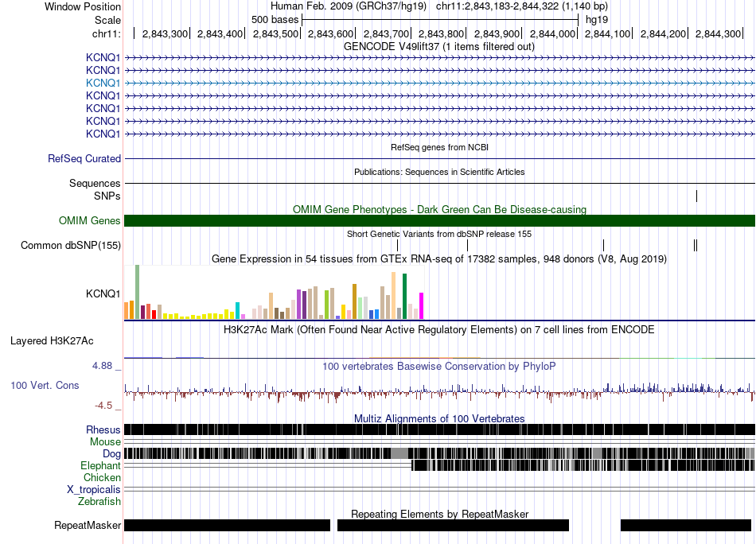This screenshot has width=756, height=544.
Task: Click the RepeatMasker block below 2,844,200
Action: (686, 525)
